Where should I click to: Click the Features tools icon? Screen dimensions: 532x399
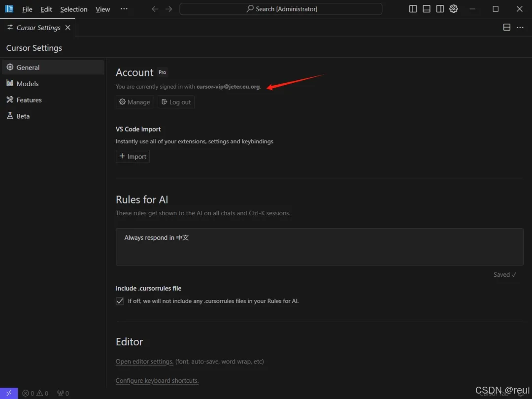[x=10, y=100]
